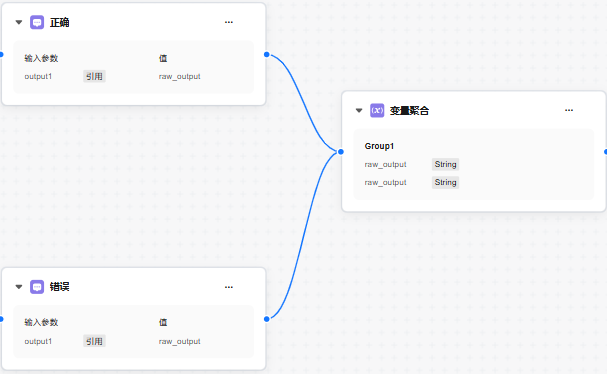The width and height of the screenshot is (607, 374).
Task: Click the second String type tag
Action: (445, 182)
